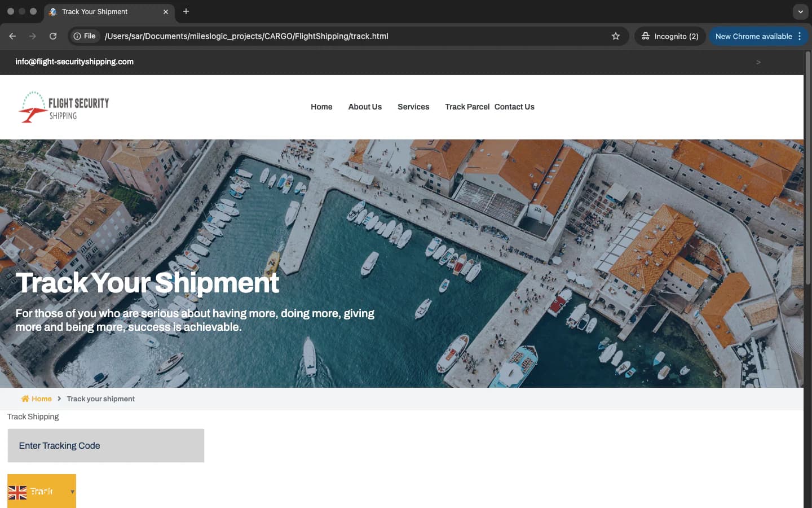The width and height of the screenshot is (812, 508).
Task: Open the Home nav menu item
Action: (321, 107)
